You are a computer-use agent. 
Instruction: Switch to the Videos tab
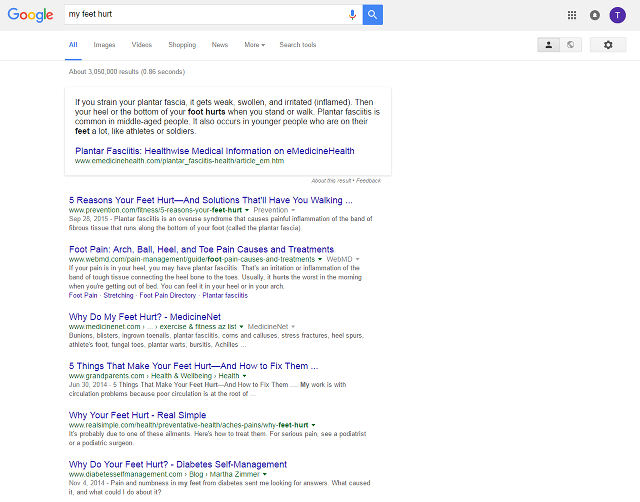tap(142, 45)
